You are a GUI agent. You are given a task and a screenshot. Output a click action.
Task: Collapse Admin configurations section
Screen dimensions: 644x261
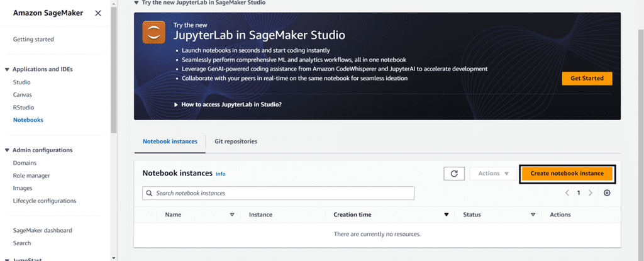[x=7, y=150]
